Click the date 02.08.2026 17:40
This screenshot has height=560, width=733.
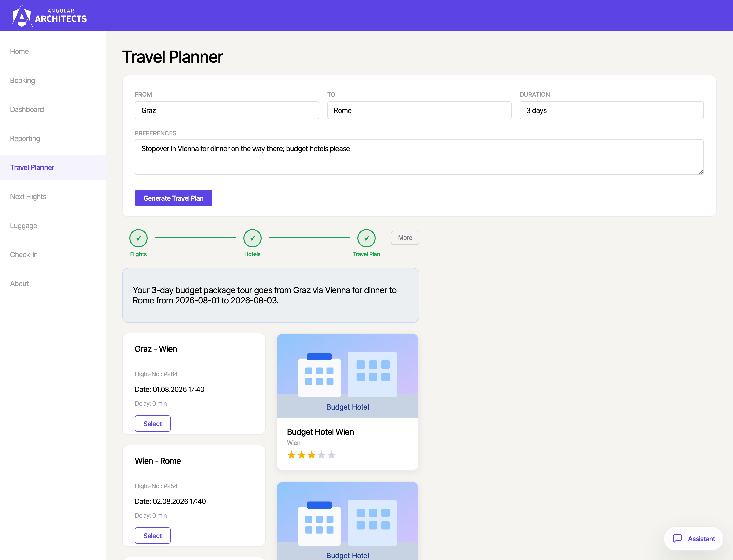pyautogui.click(x=179, y=501)
